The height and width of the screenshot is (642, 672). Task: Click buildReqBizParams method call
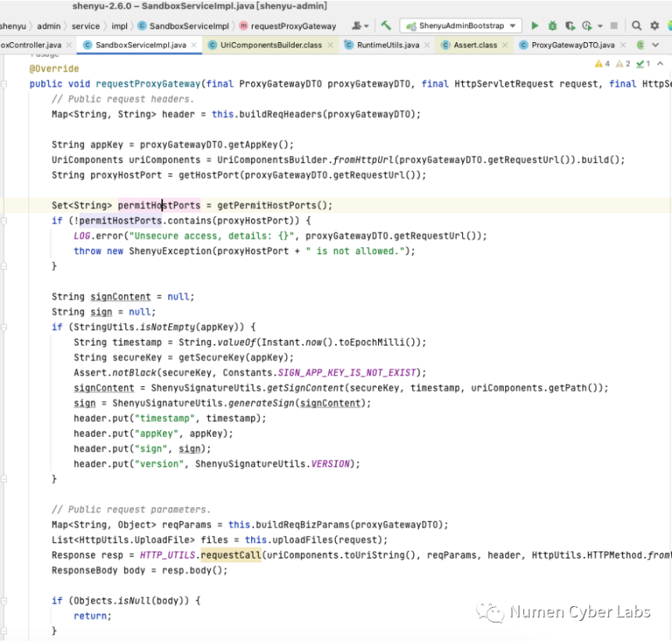(303, 525)
